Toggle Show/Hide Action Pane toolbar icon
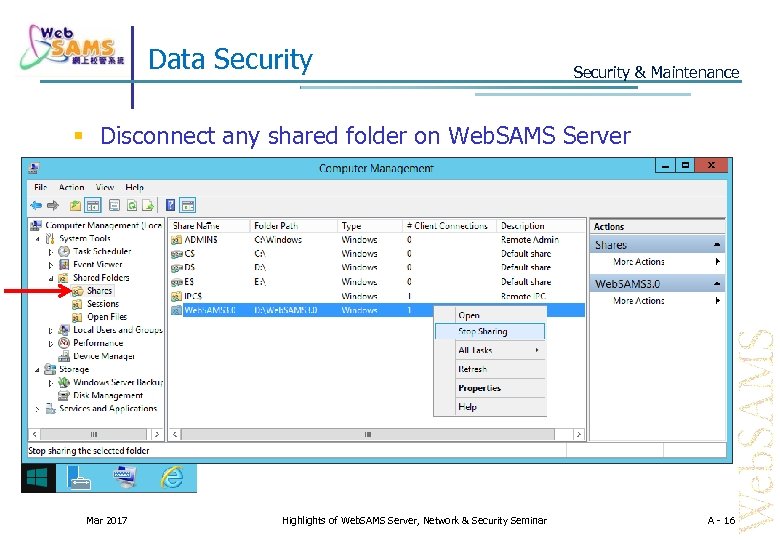Image resolution: width=780 pixels, height=540 pixels. (188, 205)
